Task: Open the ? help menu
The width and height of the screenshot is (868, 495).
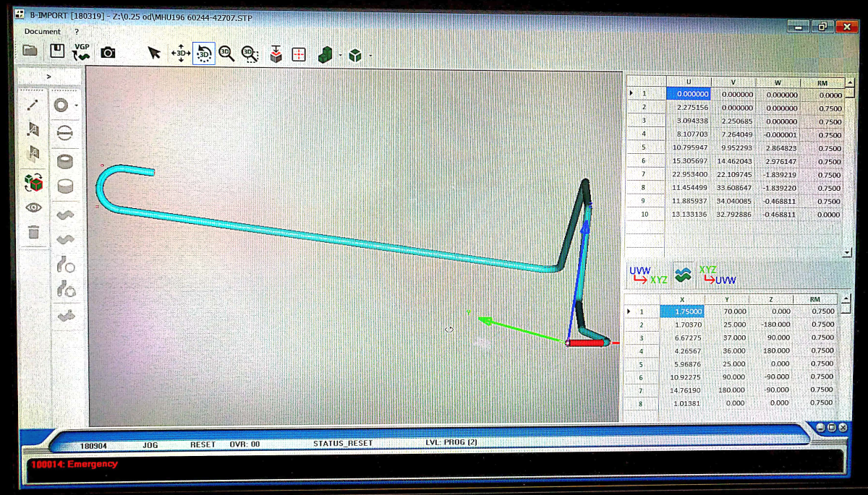Action: (77, 32)
